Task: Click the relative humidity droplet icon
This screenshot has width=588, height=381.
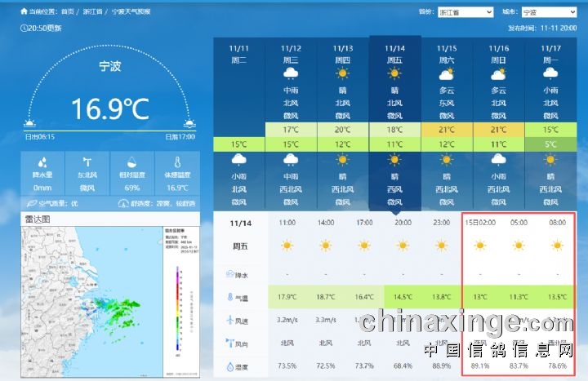Action: click(x=131, y=162)
